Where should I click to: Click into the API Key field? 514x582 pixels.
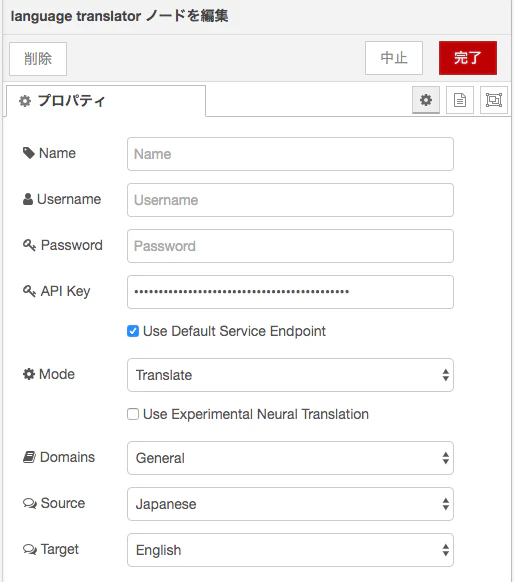[x=290, y=292]
